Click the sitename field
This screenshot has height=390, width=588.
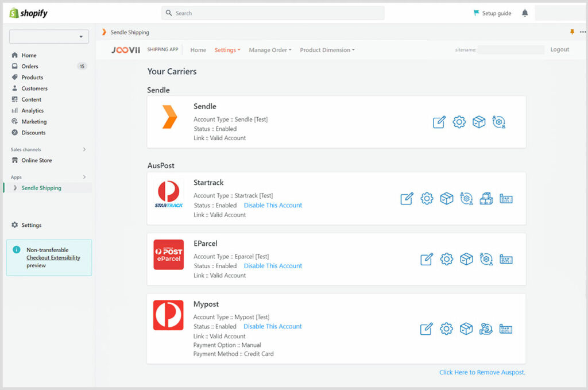coord(510,49)
